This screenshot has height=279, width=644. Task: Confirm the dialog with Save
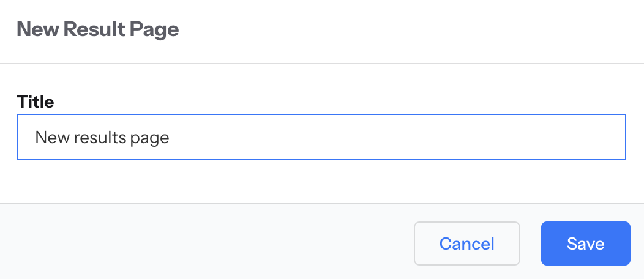tap(585, 244)
